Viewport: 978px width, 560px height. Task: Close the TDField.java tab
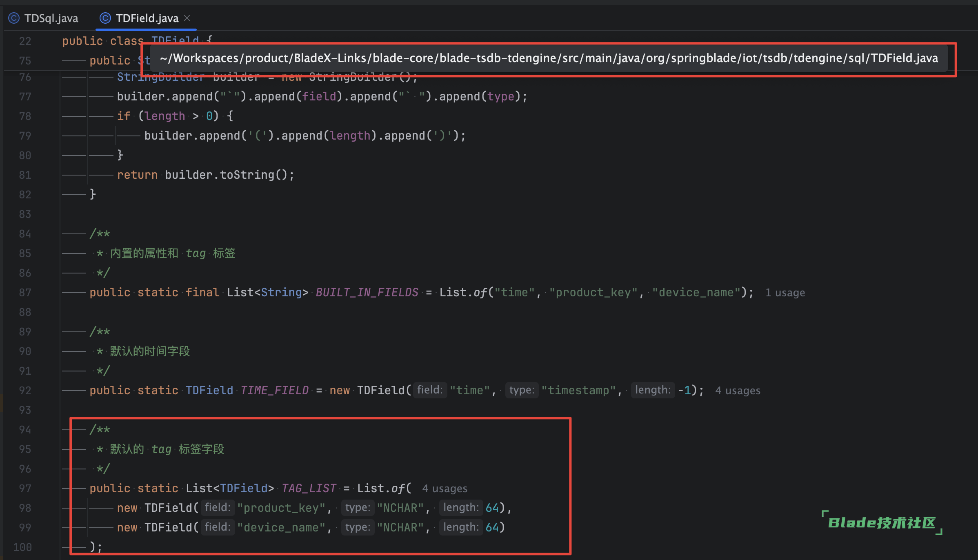187,18
